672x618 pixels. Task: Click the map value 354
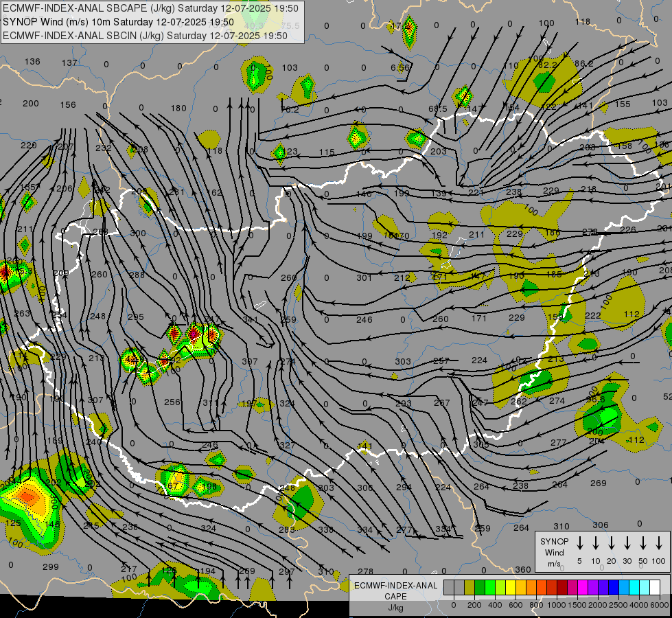point(443,529)
